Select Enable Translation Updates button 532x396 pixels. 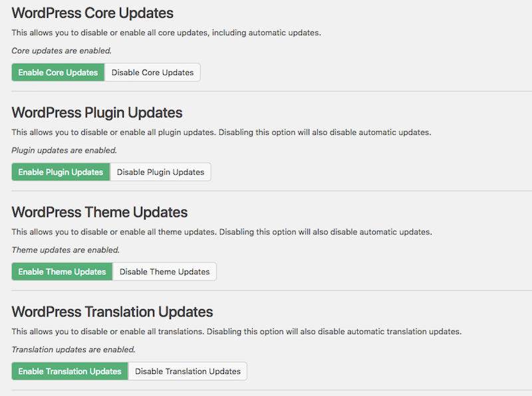coord(70,371)
